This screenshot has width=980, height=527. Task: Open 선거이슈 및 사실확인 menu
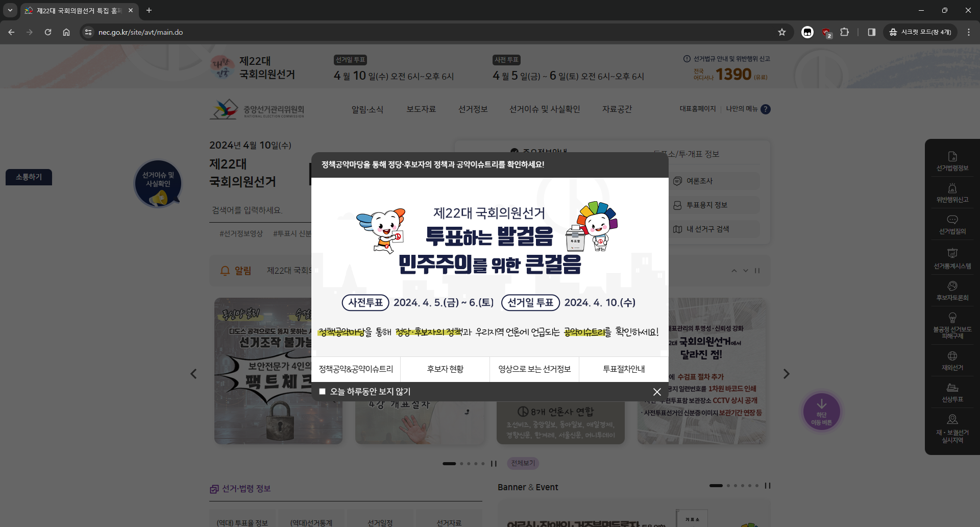[x=545, y=109]
